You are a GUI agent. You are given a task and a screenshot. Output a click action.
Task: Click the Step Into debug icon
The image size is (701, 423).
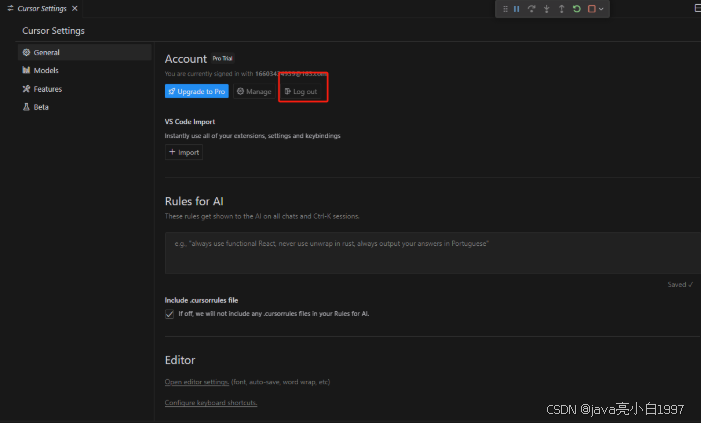[546, 9]
